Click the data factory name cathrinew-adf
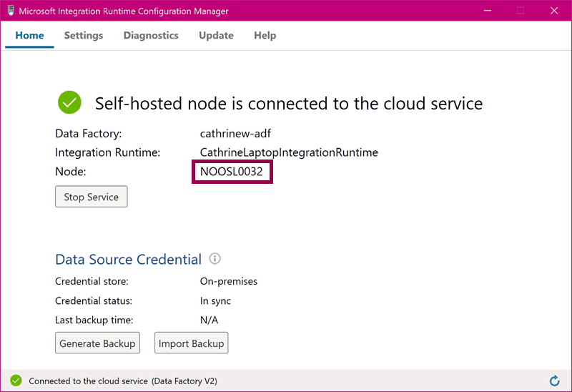Screen dimensions: 572x392 235,133
